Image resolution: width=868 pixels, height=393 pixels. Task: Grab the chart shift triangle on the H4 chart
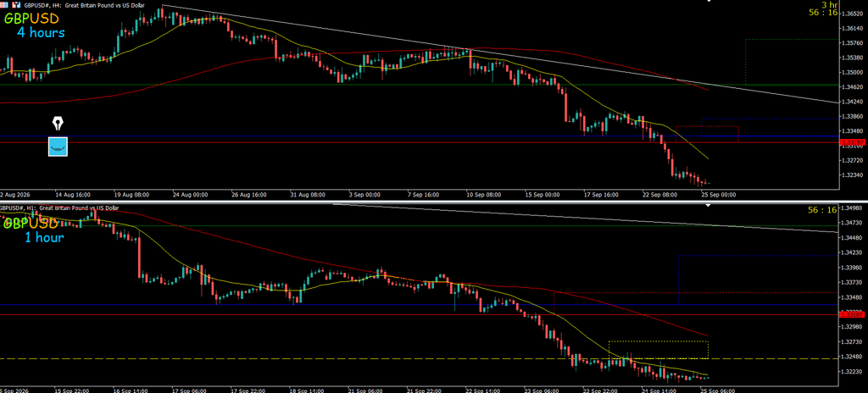pos(709,2)
